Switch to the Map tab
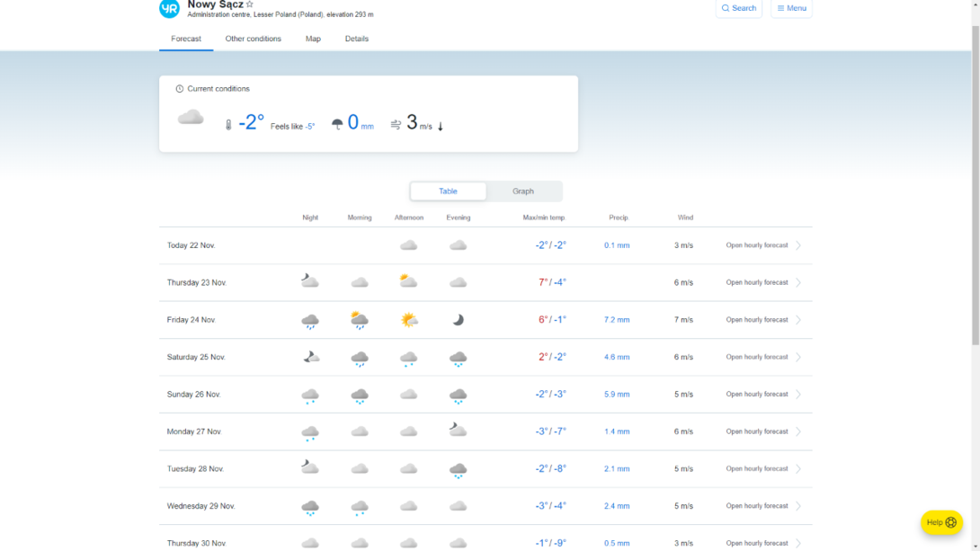This screenshot has width=980, height=551. click(313, 39)
